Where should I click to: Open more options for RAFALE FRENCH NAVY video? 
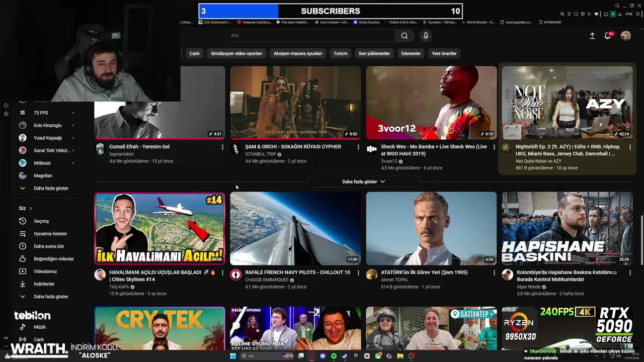[x=358, y=273]
